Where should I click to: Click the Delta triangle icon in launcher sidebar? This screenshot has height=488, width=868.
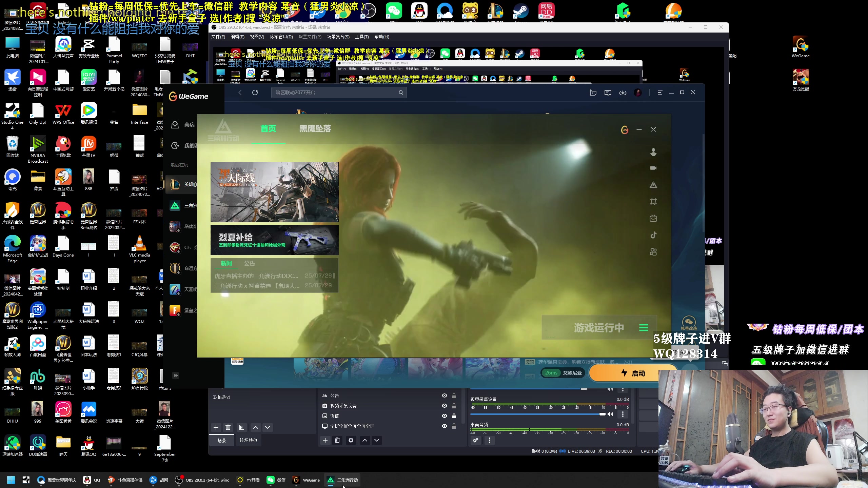pos(653,185)
